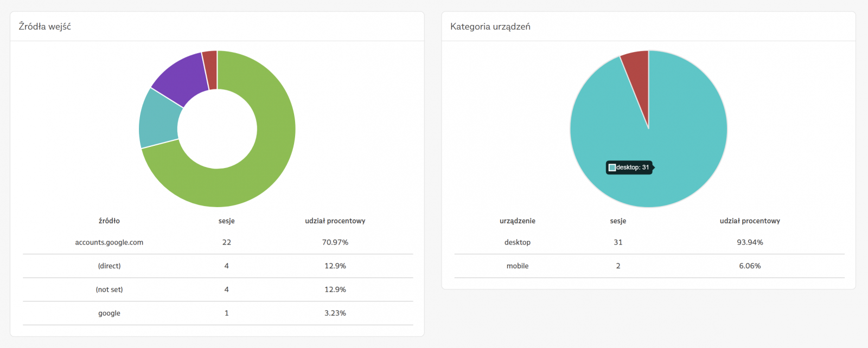This screenshot has height=348, width=868.
Task: Click the 'google' source row label
Action: tap(109, 313)
